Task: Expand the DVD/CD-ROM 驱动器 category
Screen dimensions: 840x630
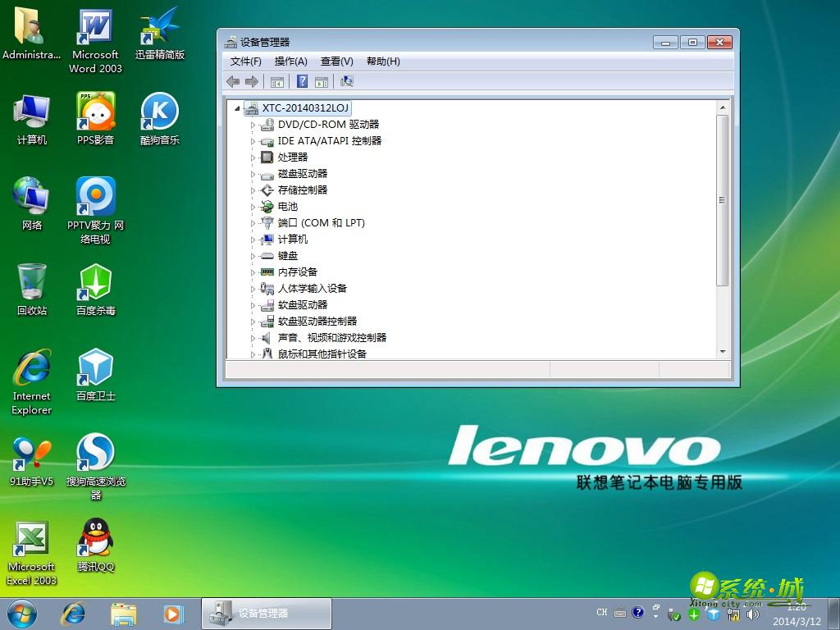Action: click(254, 125)
